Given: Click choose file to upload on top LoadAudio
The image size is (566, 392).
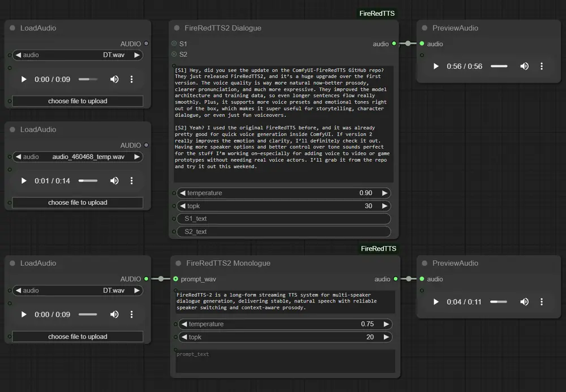Looking at the screenshot, I should click(x=78, y=101).
